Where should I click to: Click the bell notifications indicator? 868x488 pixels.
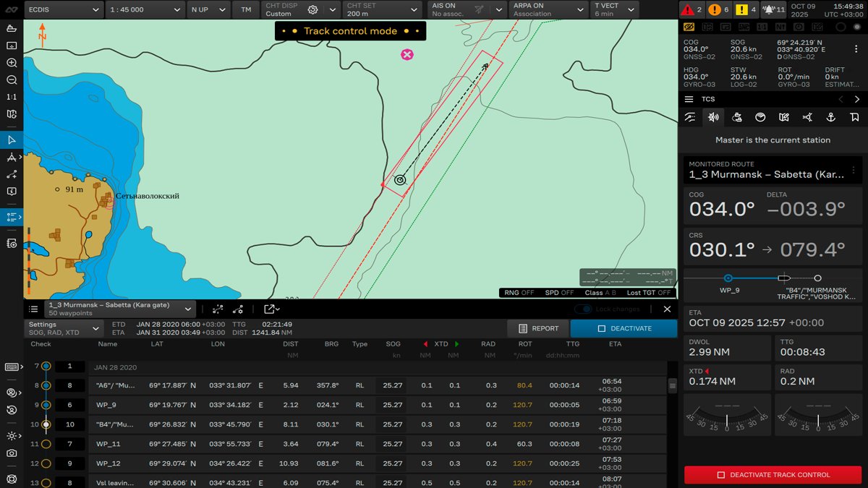click(x=773, y=9)
